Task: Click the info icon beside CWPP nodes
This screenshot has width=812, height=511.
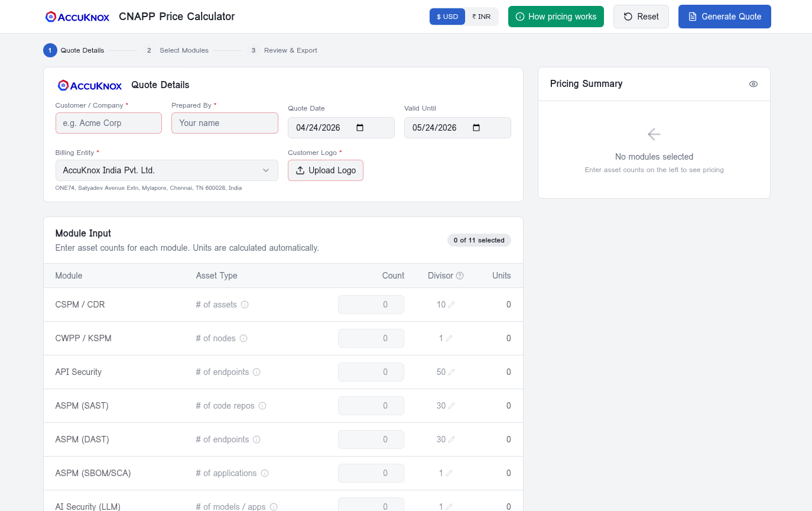Action: [243, 338]
